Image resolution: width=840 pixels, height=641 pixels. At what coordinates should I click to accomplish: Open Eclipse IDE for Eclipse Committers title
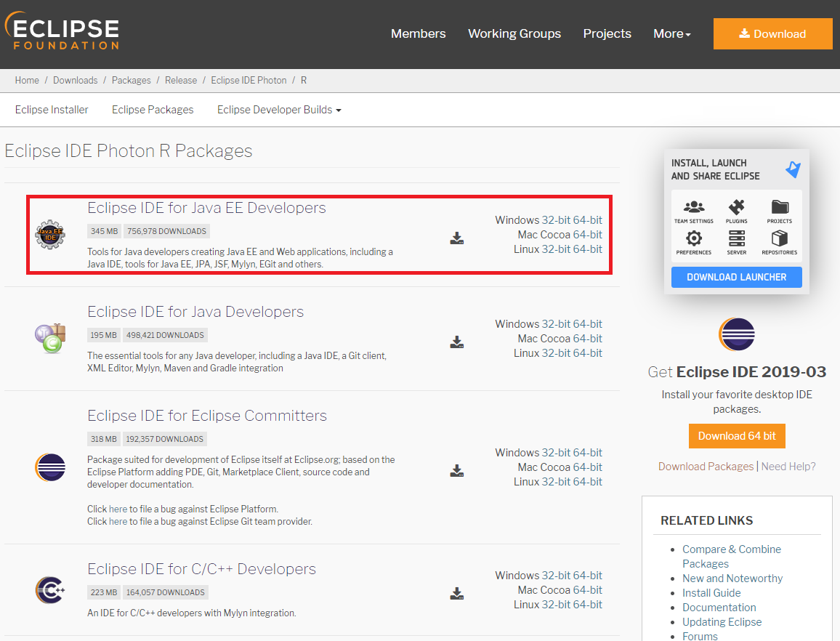[x=207, y=416]
